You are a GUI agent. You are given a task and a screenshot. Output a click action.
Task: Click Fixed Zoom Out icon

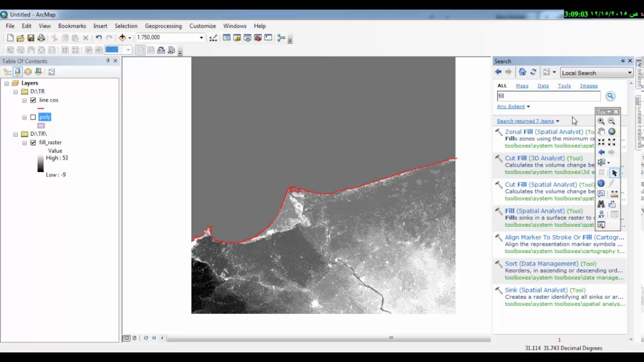(612, 142)
